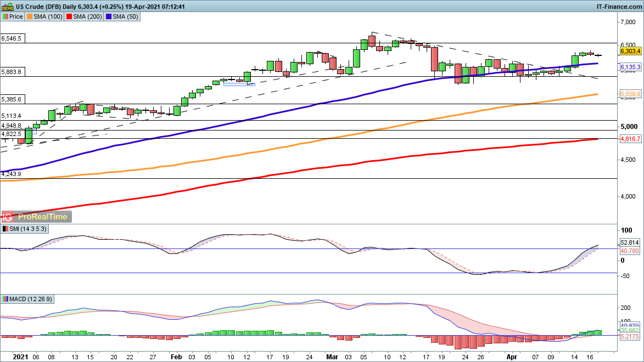Click the orange SMA (100) color swatch
The height and width of the screenshot is (362, 644).
tap(30, 16)
